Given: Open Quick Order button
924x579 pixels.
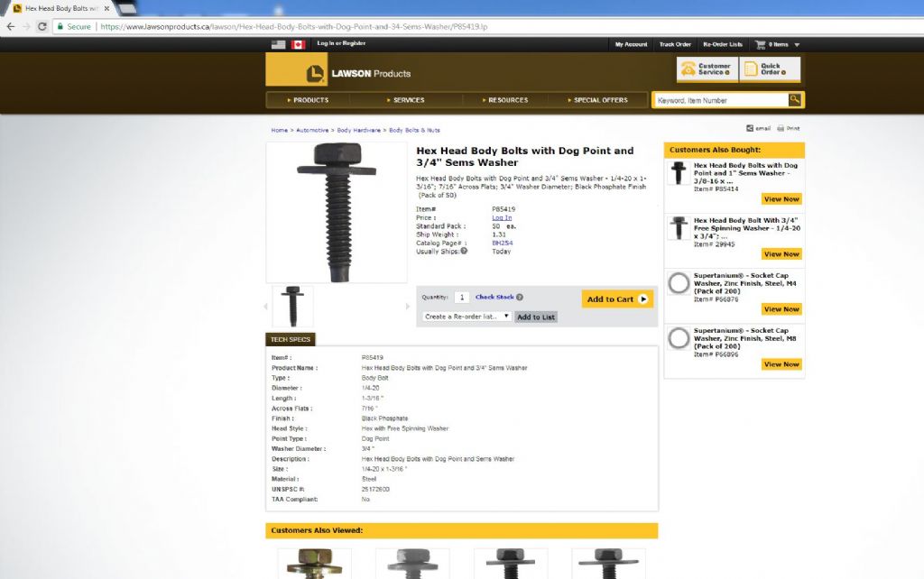Looking at the screenshot, I should [x=770, y=69].
